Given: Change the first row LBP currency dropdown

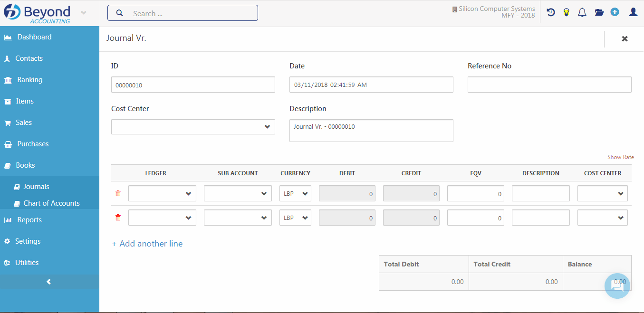Looking at the screenshot, I should tap(295, 193).
